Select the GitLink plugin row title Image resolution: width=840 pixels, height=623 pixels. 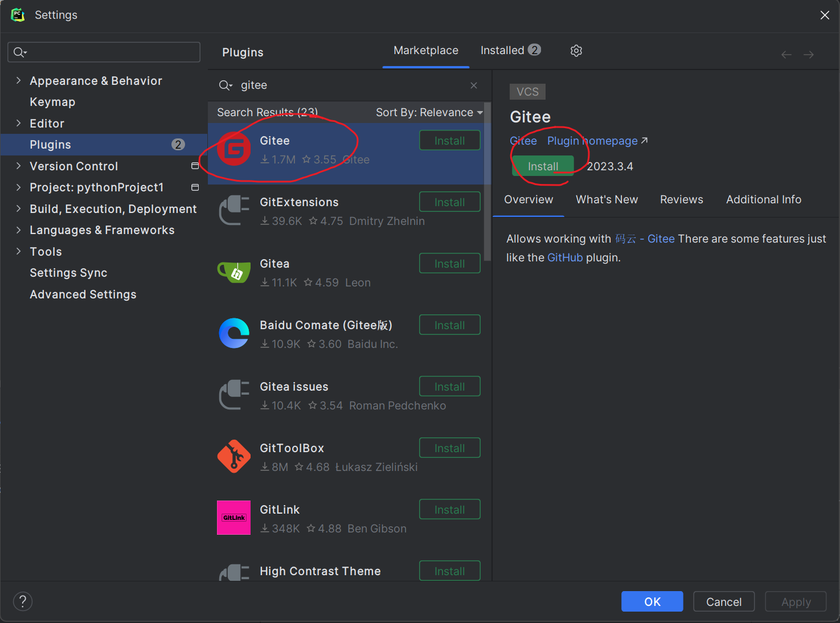tap(280, 510)
